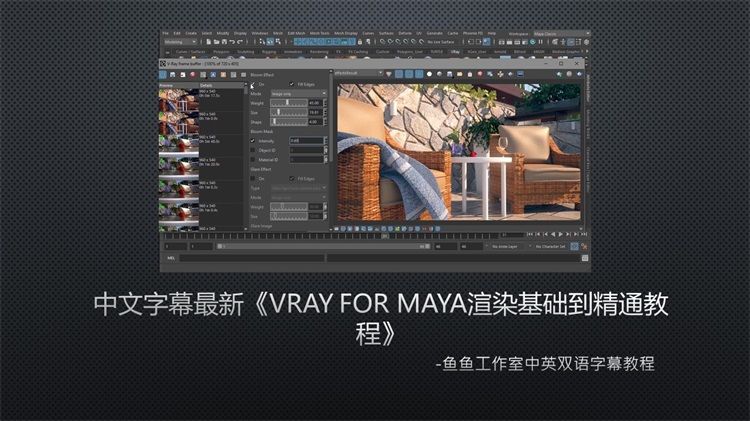This screenshot has height=421, width=750.
Task: Click the go to start playback button
Action: tap(529, 234)
